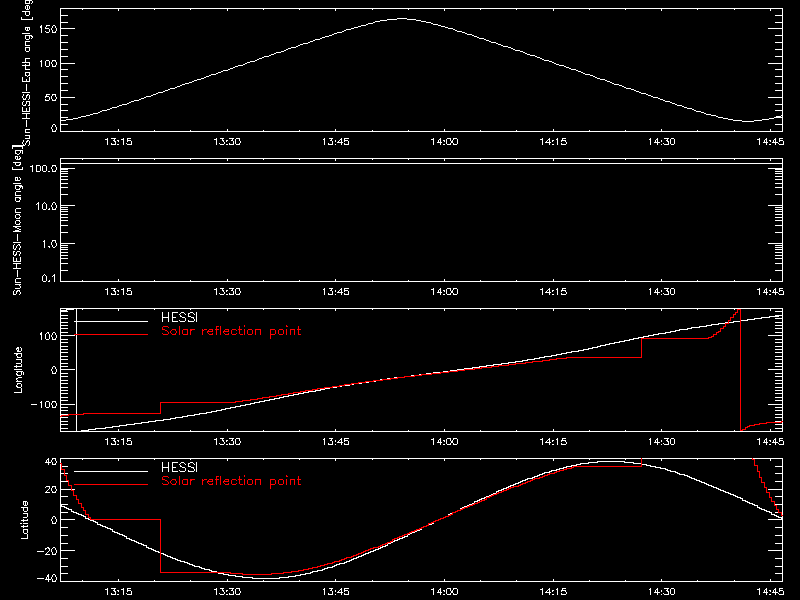Click 13:15 time label under Latitude plot
Image resolution: width=800 pixels, height=600 pixels.
[118, 592]
